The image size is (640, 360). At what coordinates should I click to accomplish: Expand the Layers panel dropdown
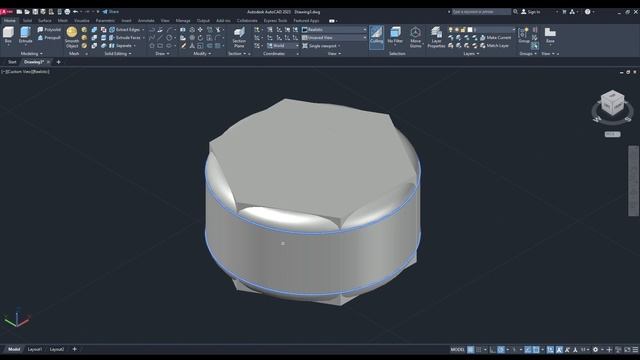pyautogui.click(x=471, y=53)
